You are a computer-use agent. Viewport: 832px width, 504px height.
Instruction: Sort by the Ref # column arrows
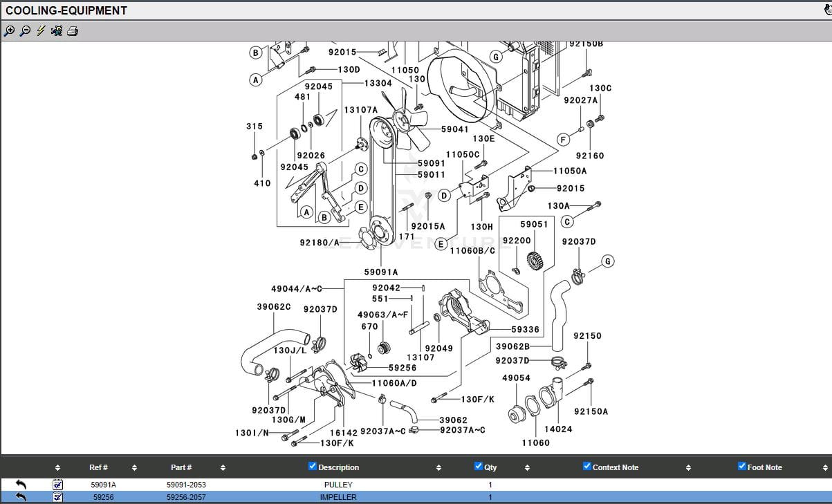pyautogui.click(x=134, y=468)
